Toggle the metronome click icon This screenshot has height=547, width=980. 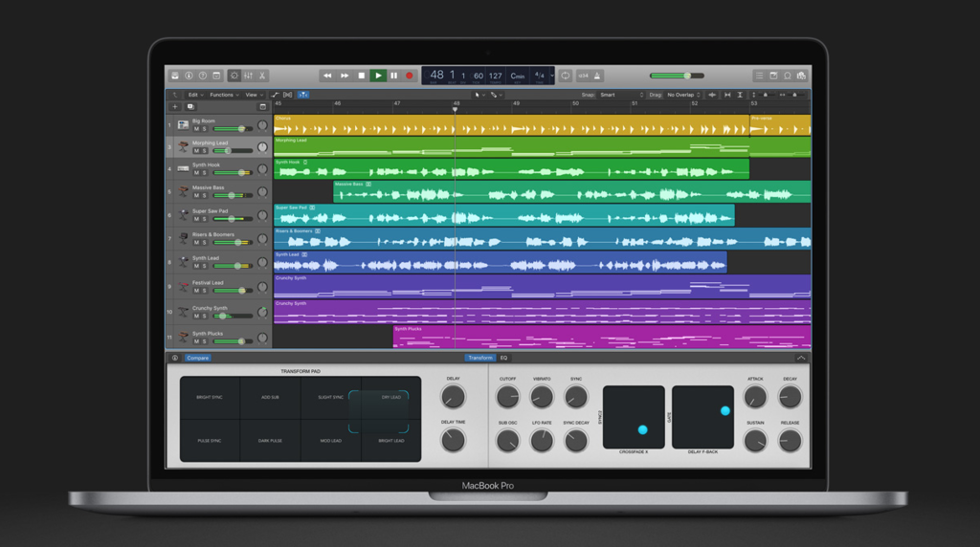(597, 76)
